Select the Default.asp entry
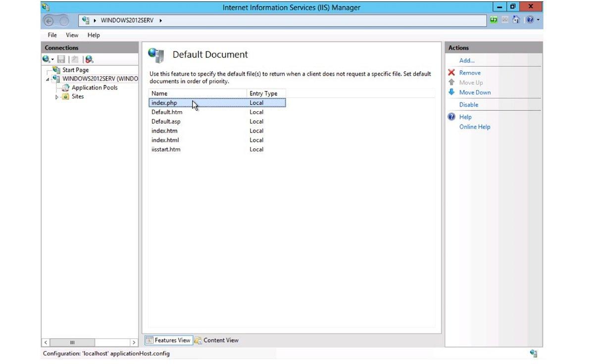Image resolution: width=594 pixels, height=364 pixels. 217,122
